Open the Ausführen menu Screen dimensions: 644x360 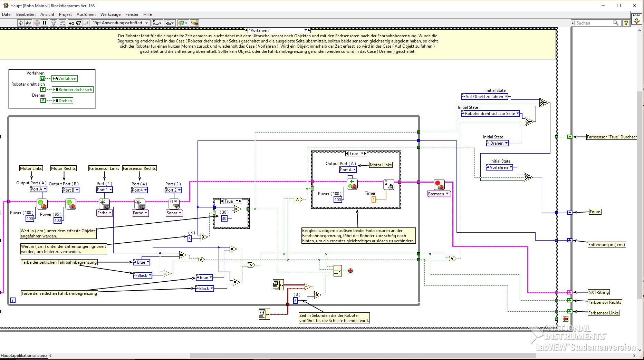(86, 14)
